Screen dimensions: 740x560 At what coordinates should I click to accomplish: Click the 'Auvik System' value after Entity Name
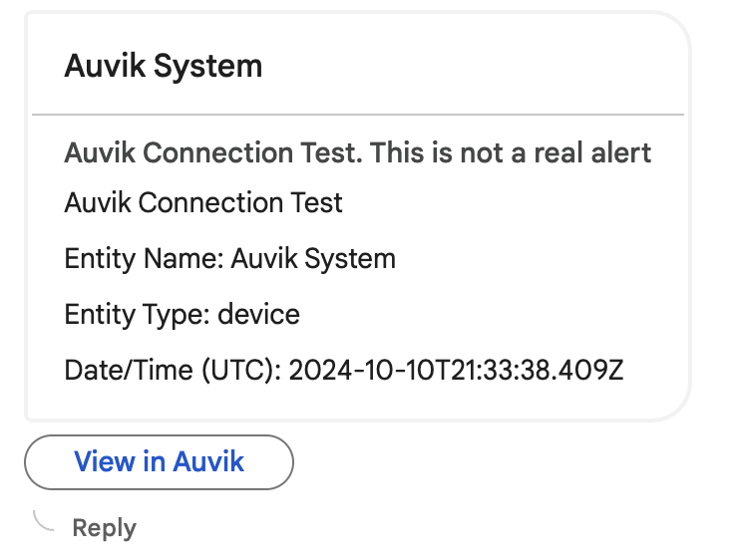tap(313, 258)
